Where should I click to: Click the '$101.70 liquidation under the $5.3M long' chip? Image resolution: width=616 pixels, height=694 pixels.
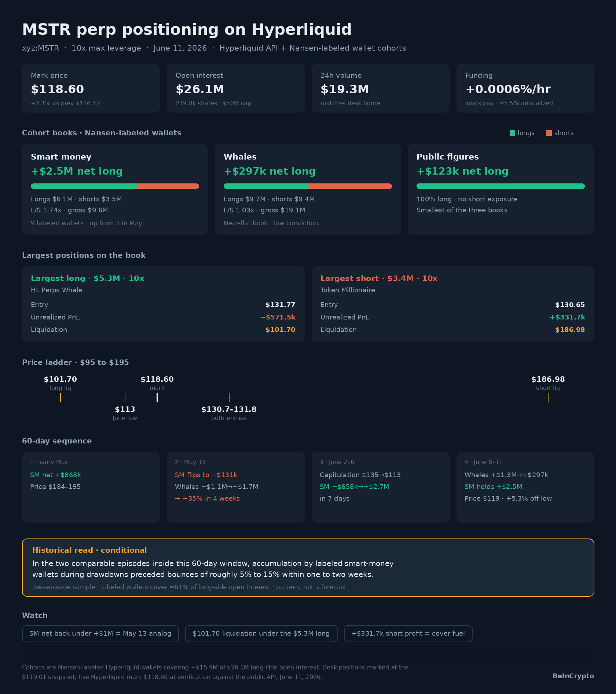tap(261, 633)
